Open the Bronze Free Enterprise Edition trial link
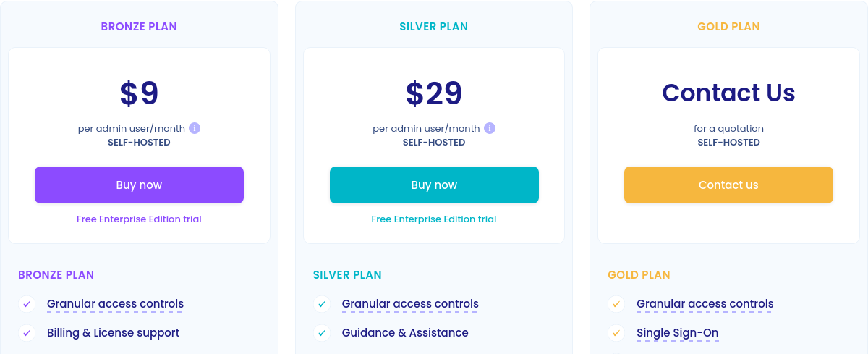Viewport: 868px width, 354px height. (139, 219)
